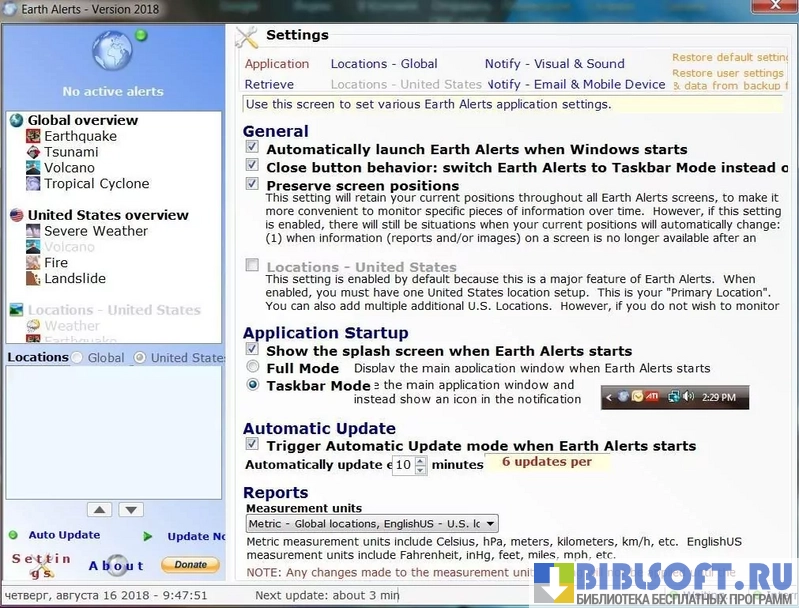The image size is (799, 608).
Task: Click the blue globe alert status icon
Action: (111, 52)
